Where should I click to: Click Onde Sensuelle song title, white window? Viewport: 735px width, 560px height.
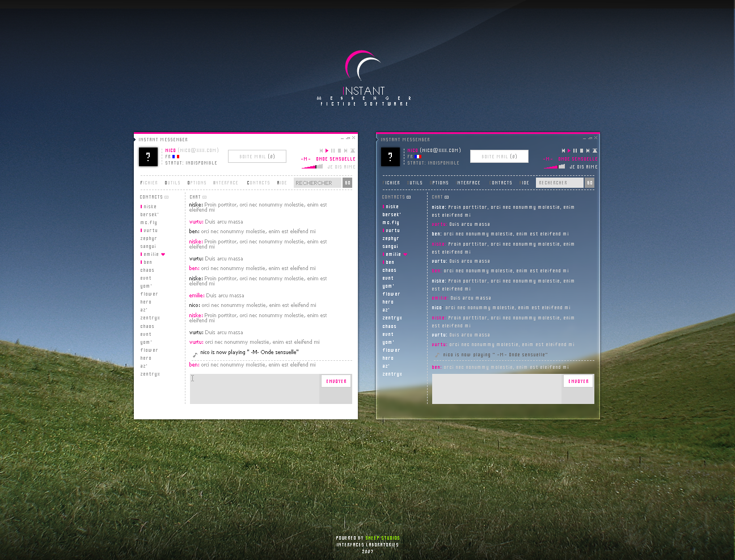[336, 159]
